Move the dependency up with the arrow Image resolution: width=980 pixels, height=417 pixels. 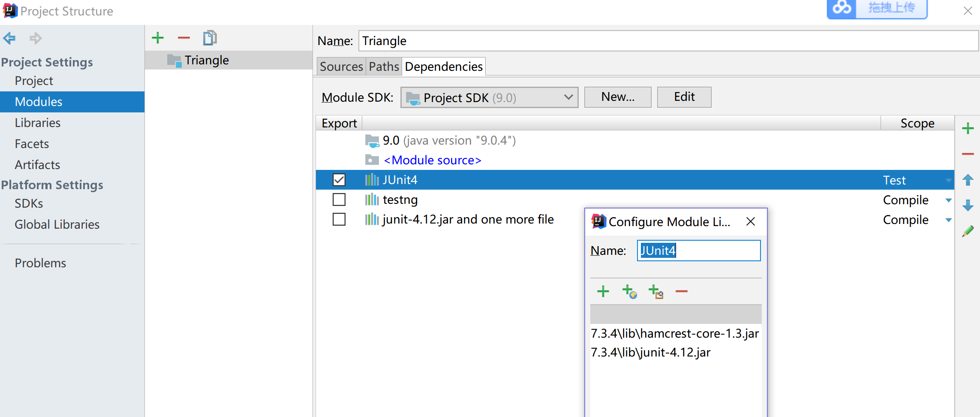pyautogui.click(x=968, y=180)
